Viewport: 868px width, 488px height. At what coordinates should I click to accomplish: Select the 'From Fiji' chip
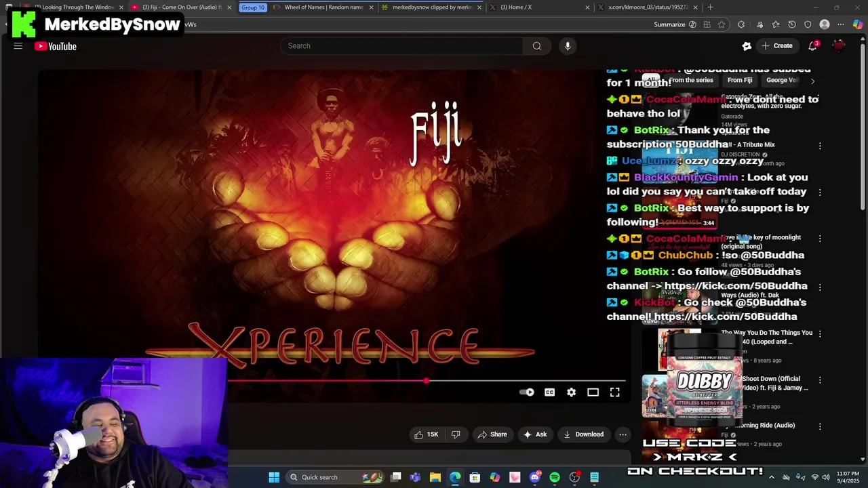click(x=740, y=80)
